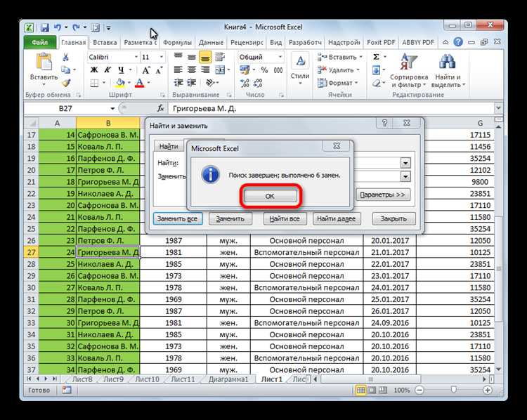This screenshot has width=527, height=420.
Task: Open the Заменить field dropdown arrow in dialog
Action: click(x=405, y=176)
